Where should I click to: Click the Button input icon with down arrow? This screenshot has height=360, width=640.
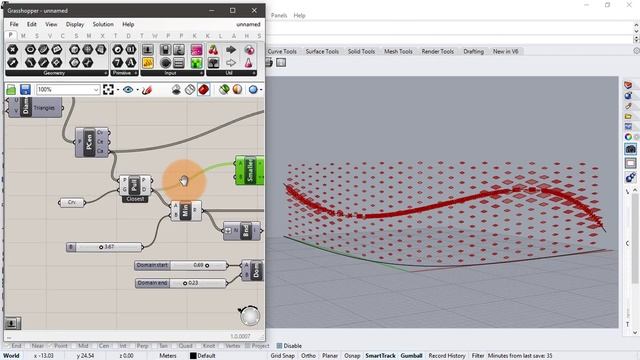pyautogui.click(x=148, y=50)
